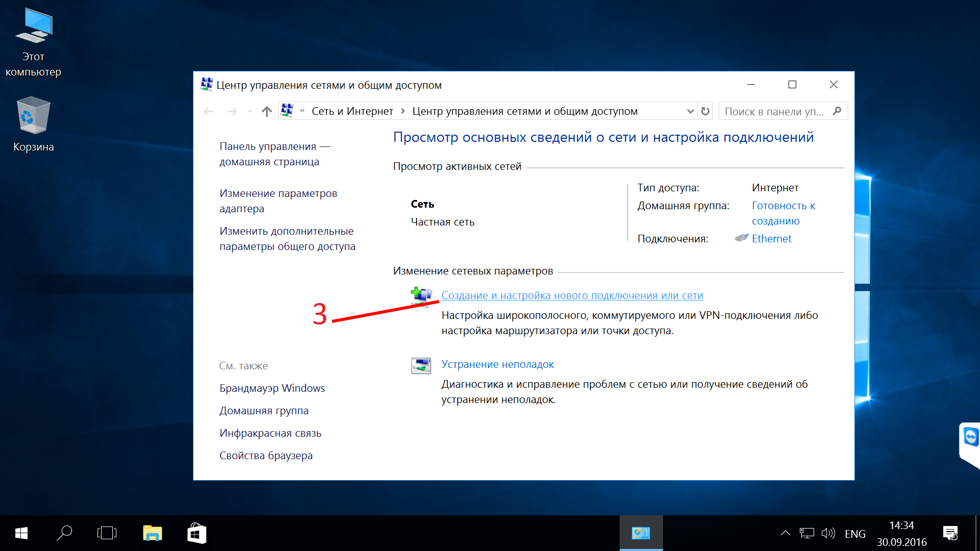The image size is (980, 551).
Task: Open 'Этот компьютер' desktop icon
Action: [x=33, y=43]
